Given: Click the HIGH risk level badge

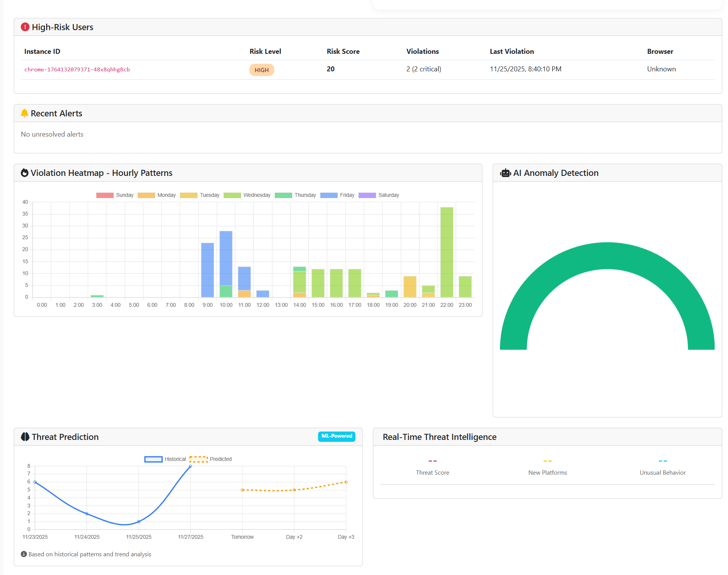Looking at the screenshot, I should 261,69.
